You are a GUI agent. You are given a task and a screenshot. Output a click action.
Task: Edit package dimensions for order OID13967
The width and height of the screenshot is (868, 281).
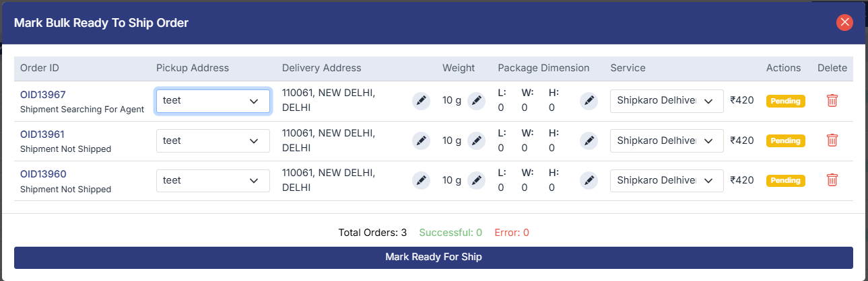(x=589, y=101)
